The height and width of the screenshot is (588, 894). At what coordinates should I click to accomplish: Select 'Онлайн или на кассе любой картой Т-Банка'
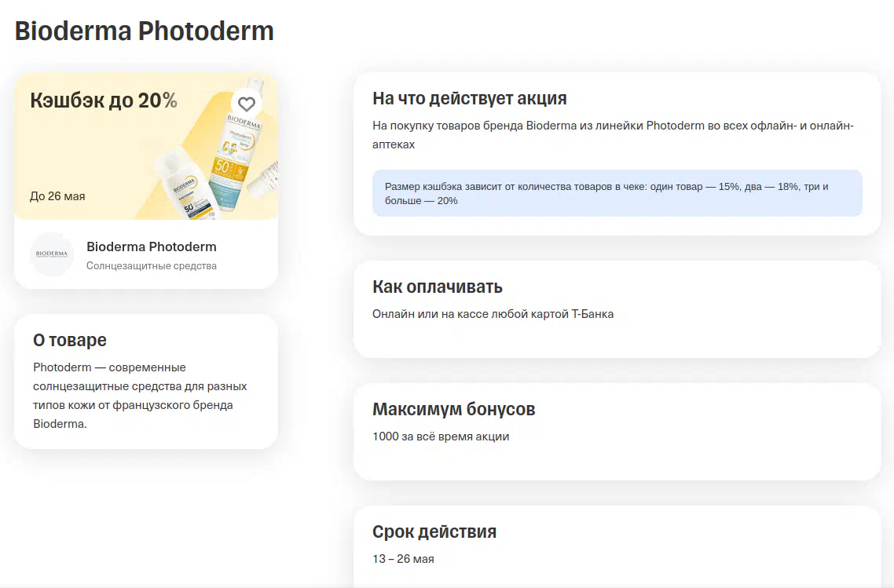tap(493, 314)
